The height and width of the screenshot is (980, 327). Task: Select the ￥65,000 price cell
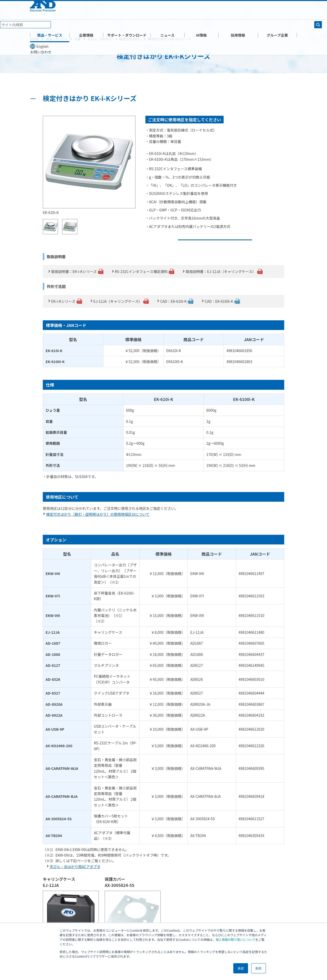point(163,666)
